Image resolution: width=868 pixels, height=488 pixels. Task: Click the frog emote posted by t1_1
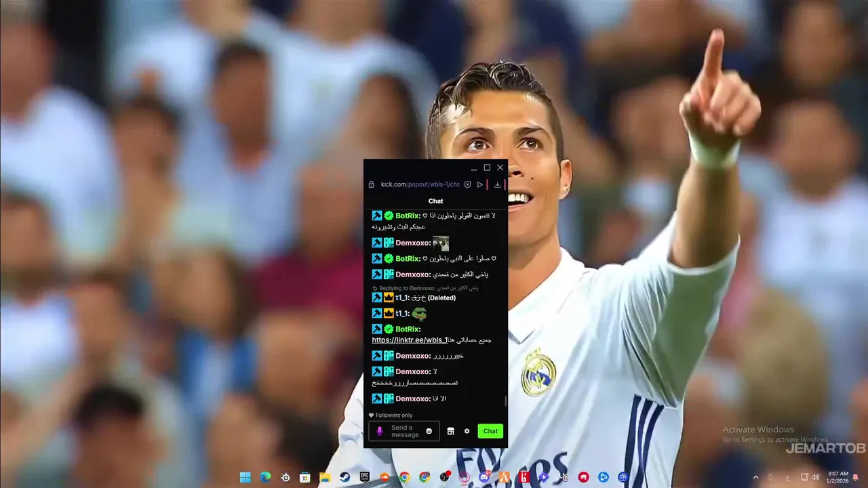pyautogui.click(x=419, y=313)
